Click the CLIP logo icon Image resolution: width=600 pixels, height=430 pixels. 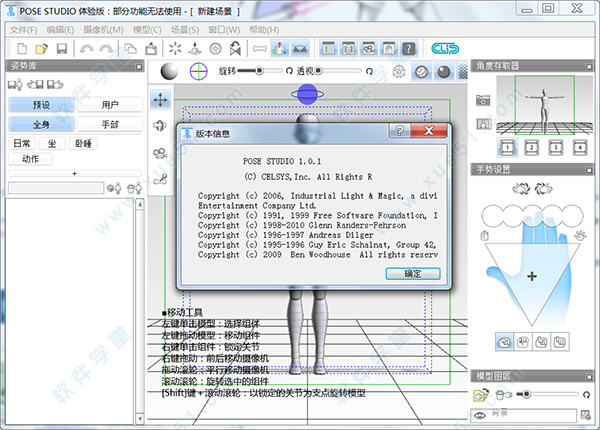(445, 49)
